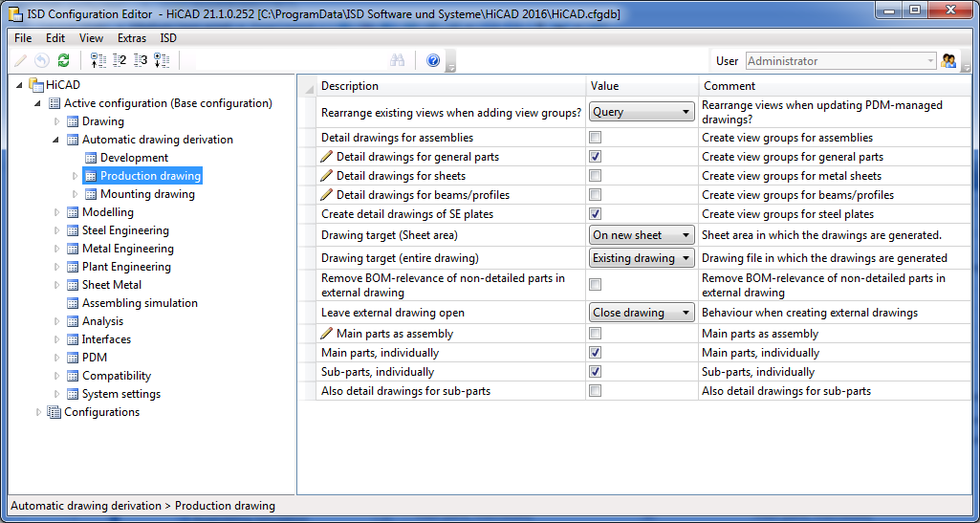Open the Extras menu

pos(132,38)
